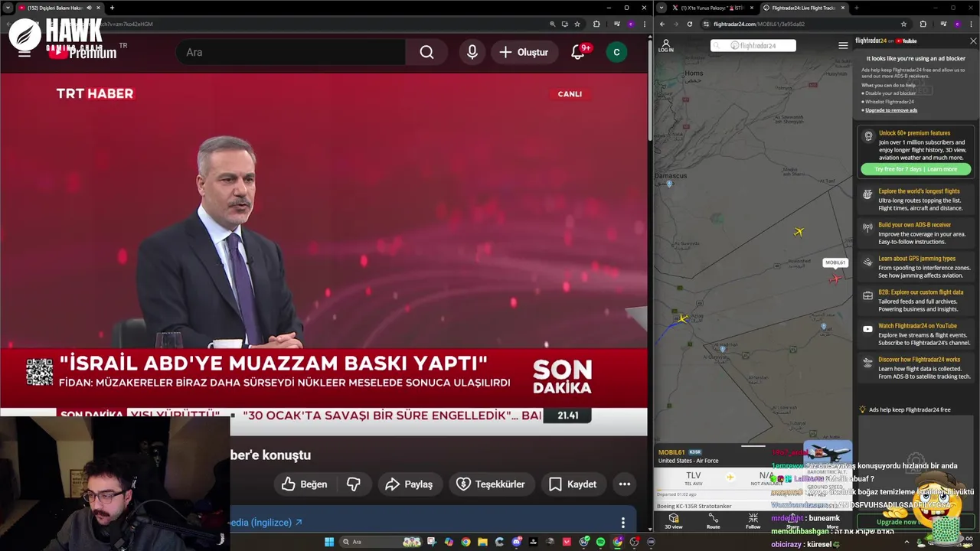
Task: Open Windows Start menu
Action: [x=329, y=542]
